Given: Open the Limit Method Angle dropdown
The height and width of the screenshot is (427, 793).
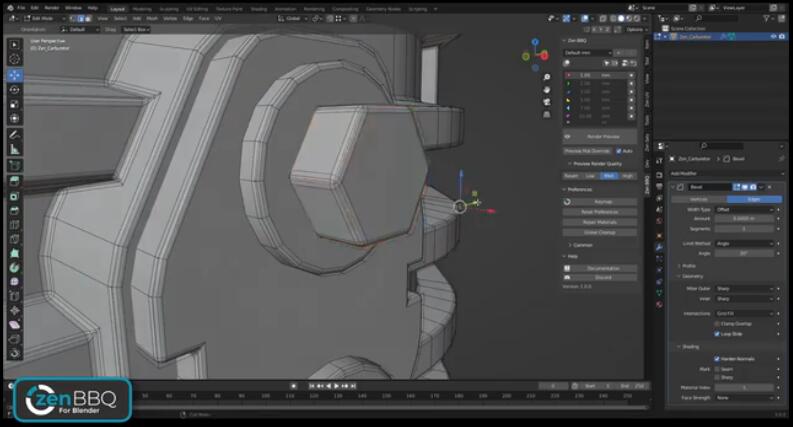Looking at the screenshot, I should (744, 243).
